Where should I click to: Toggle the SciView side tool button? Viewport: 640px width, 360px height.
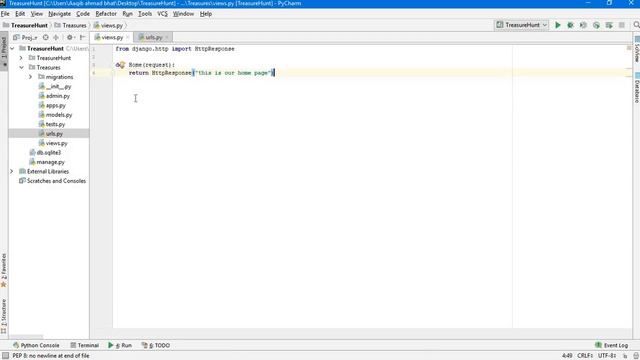tap(636, 49)
